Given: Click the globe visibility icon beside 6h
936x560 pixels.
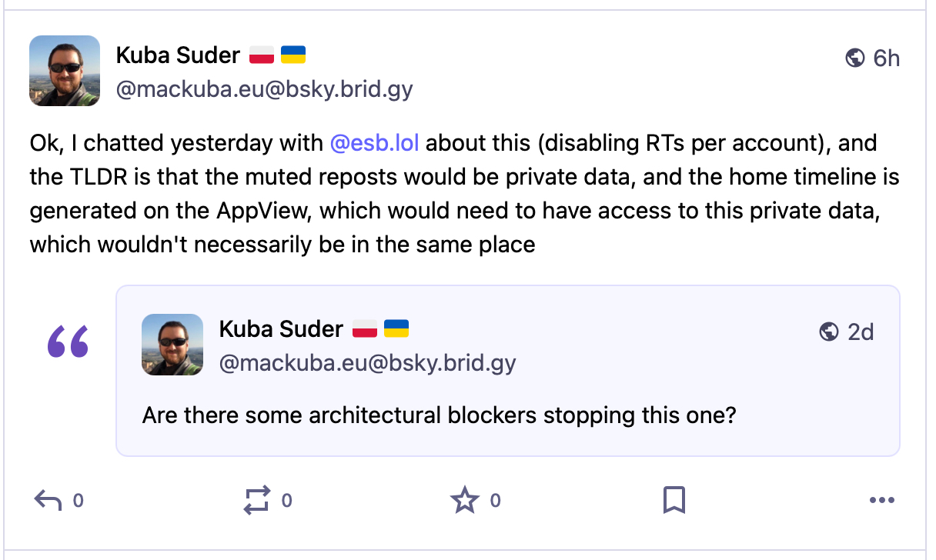Looking at the screenshot, I should click(854, 58).
